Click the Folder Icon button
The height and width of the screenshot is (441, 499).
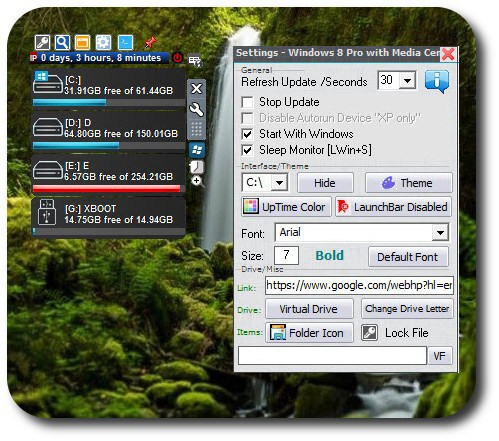[309, 332]
